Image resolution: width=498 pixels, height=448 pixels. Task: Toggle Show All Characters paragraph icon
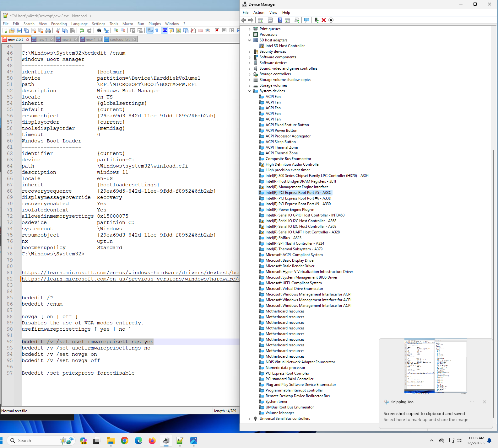pos(157,30)
